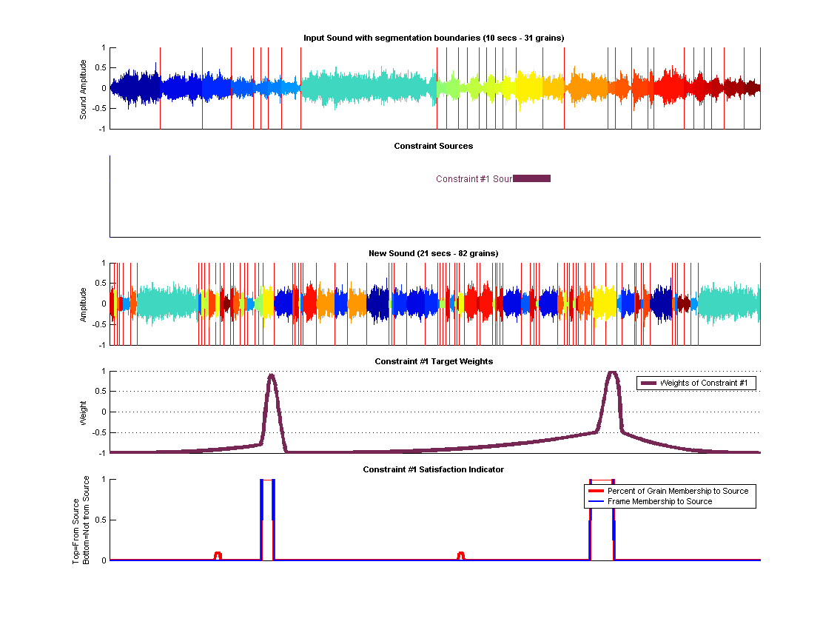This screenshot has height=630, width=840.
Task: Click the purple Constraint #1 source bar
Action: (531, 178)
